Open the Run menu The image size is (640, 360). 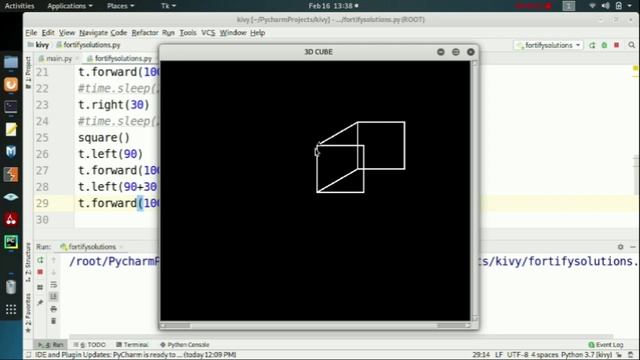pyautogui.click(x=168, y=33)
